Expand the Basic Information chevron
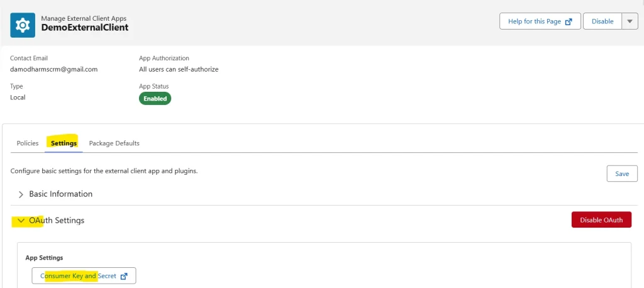The height and width of the screenshot is (288, 644). click(21, 194)
